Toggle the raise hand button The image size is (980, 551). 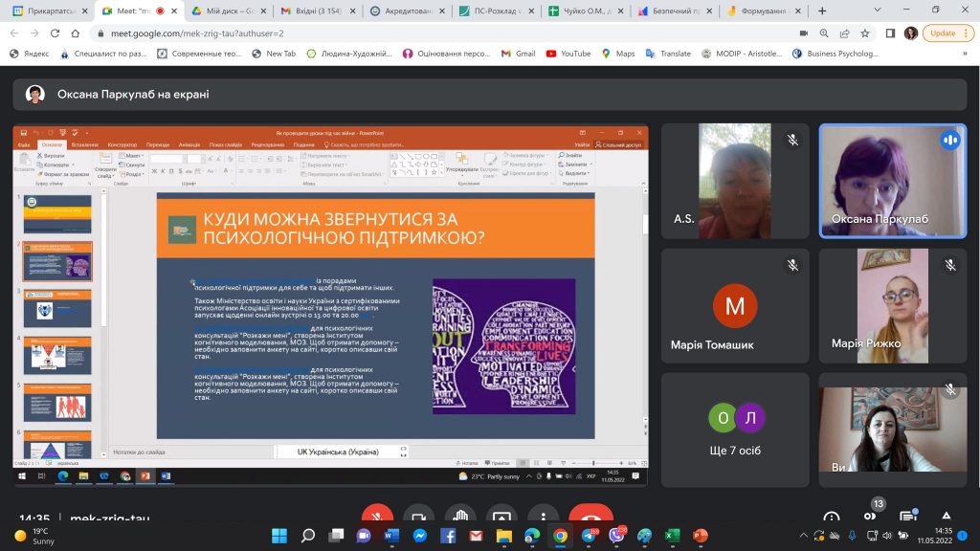point(459,517)
